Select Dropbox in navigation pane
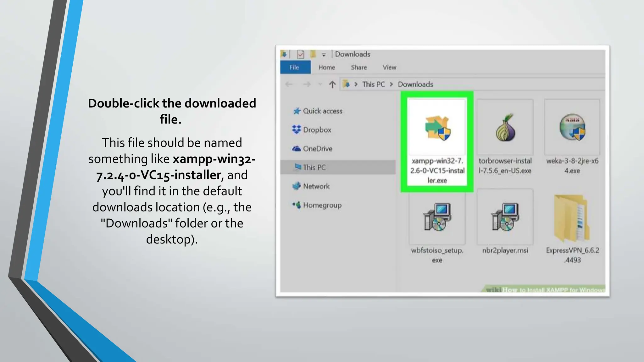This screenshot has width=644, height=362. [x=317, y=130]
